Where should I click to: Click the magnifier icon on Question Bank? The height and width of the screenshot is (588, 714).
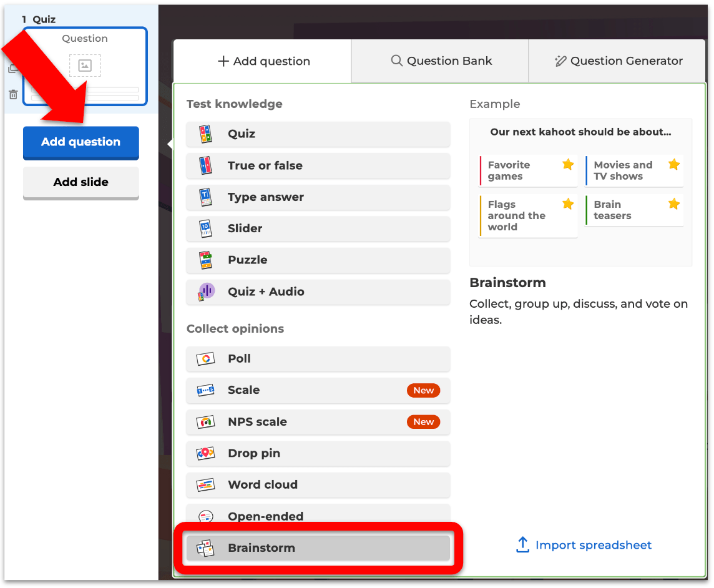(396, 61)
